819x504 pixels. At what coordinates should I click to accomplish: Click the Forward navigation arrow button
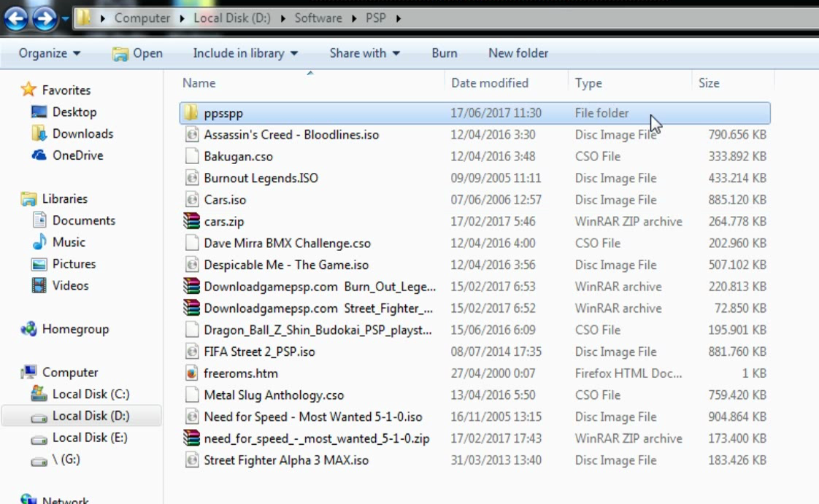coord(44,19)
